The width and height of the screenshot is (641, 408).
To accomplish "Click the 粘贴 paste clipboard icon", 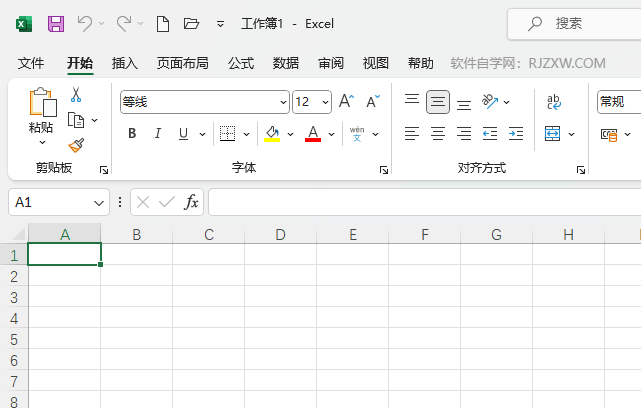I will pos(42,102).
